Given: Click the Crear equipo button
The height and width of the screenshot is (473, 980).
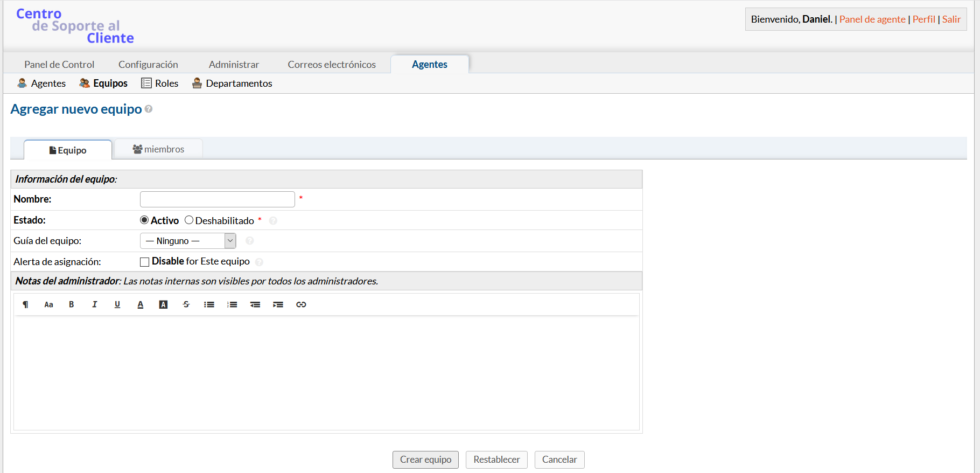Looking at the screenshot, I should [x=425, y=460].
